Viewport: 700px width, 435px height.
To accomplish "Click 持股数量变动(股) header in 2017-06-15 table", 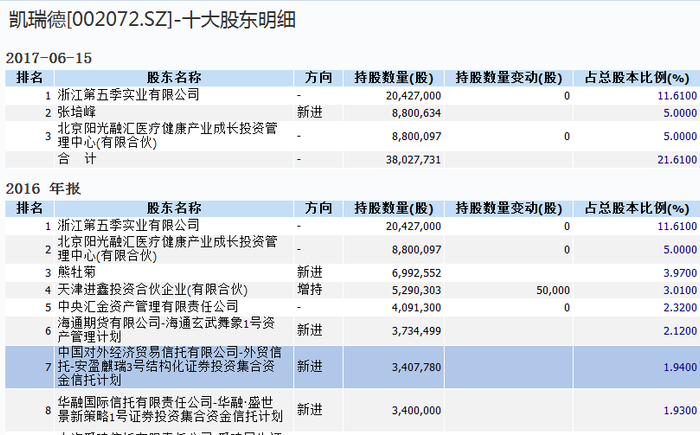I will (x=508, y=78).
